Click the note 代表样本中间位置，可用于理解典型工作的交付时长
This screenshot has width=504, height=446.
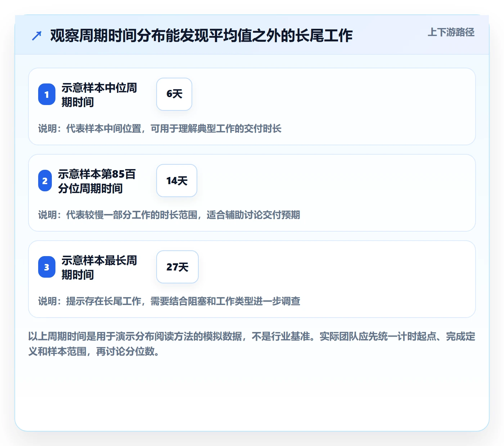(x=174, y=128)
